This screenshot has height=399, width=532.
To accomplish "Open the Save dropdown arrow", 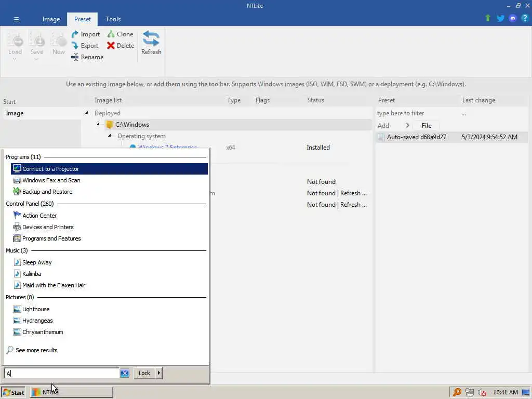I will 37,59.
